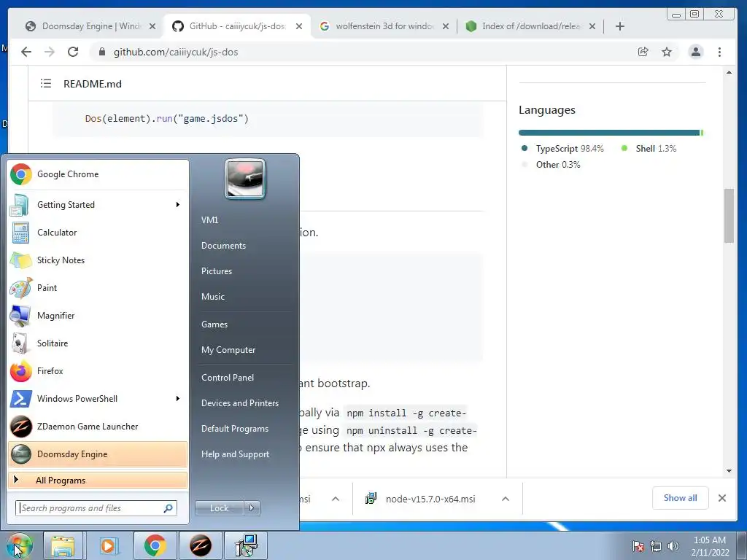The width and height of the screenshot is (747, 560).
Task: Click the installer taskbar icon
Action: (x=246, y=545)
